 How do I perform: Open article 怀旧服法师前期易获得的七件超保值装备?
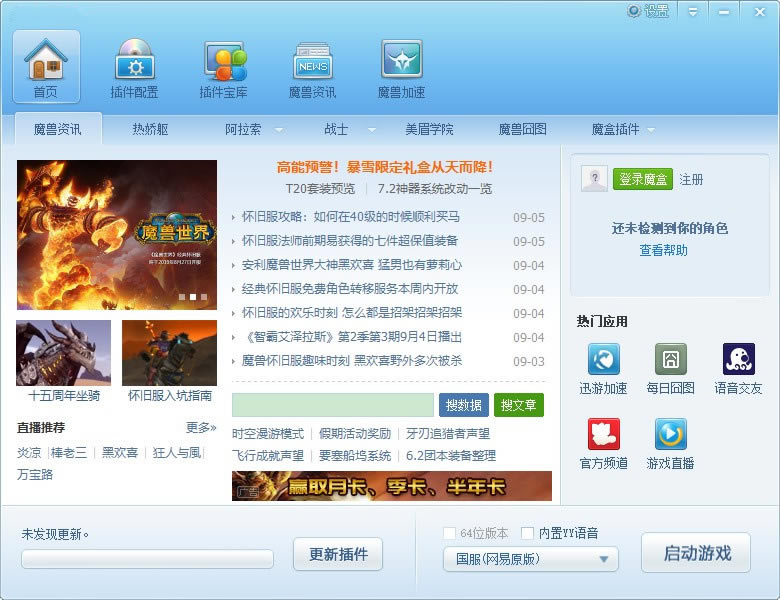pyautogui.click(x=350, y=241)
